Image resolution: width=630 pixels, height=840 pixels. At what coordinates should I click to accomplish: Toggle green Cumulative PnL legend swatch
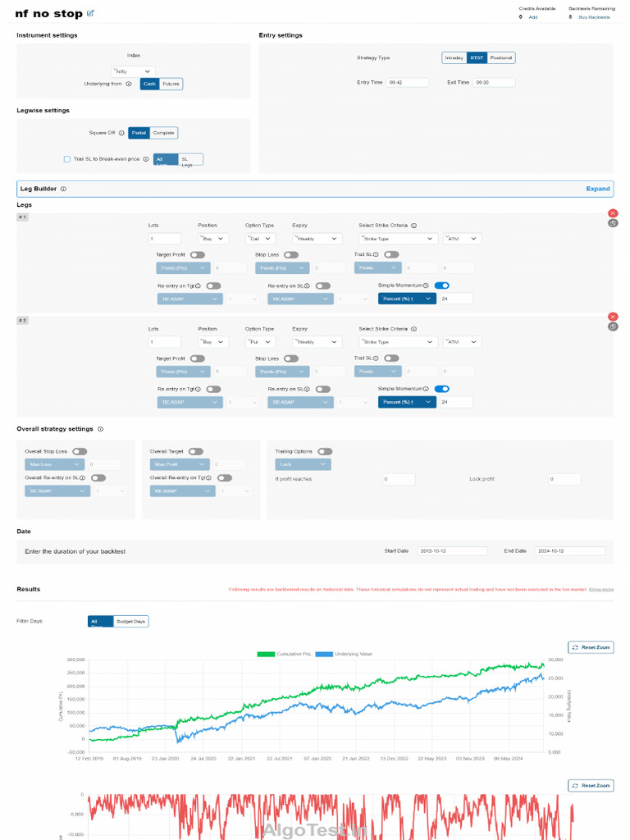[266, 654]
